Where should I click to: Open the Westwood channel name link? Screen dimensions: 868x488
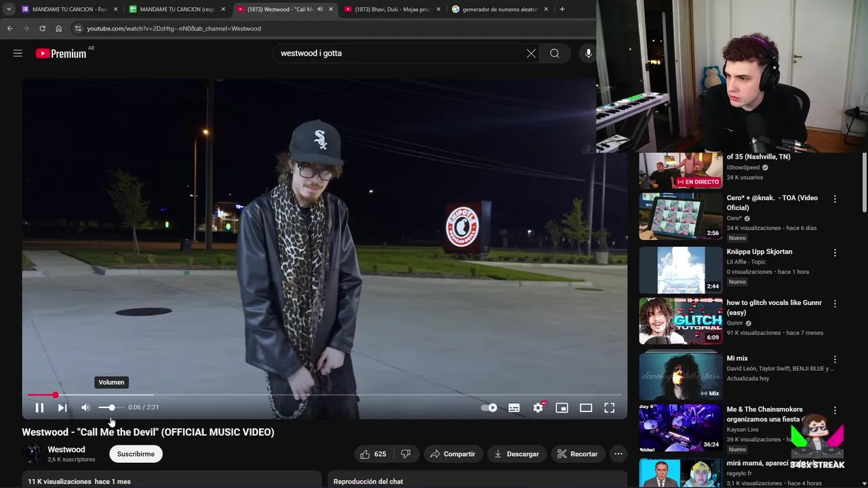pos(66,449)
